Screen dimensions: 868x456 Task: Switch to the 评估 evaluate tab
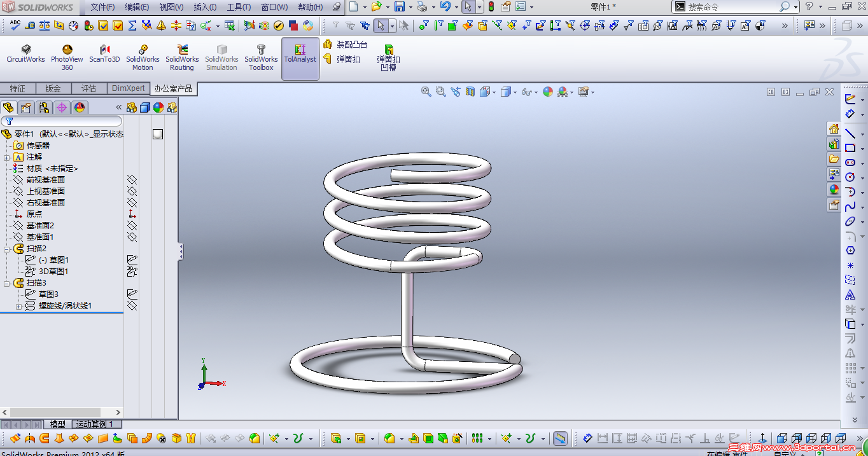coord(89,88)
